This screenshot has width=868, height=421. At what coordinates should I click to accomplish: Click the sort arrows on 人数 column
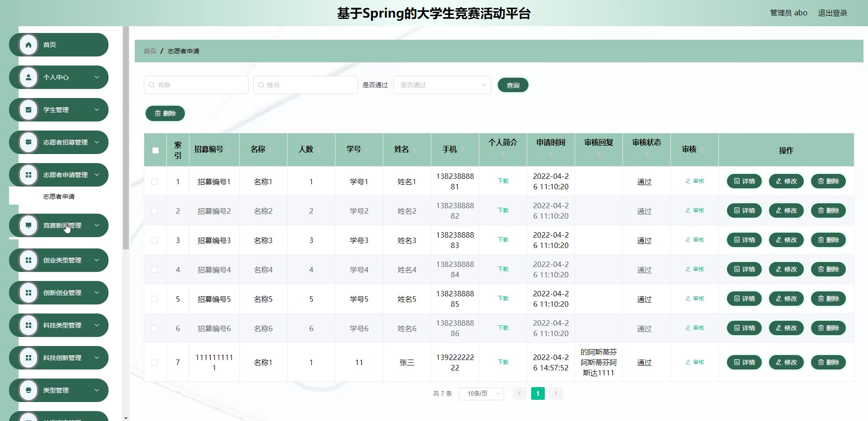pyautogui.click(x=319, y=150)
